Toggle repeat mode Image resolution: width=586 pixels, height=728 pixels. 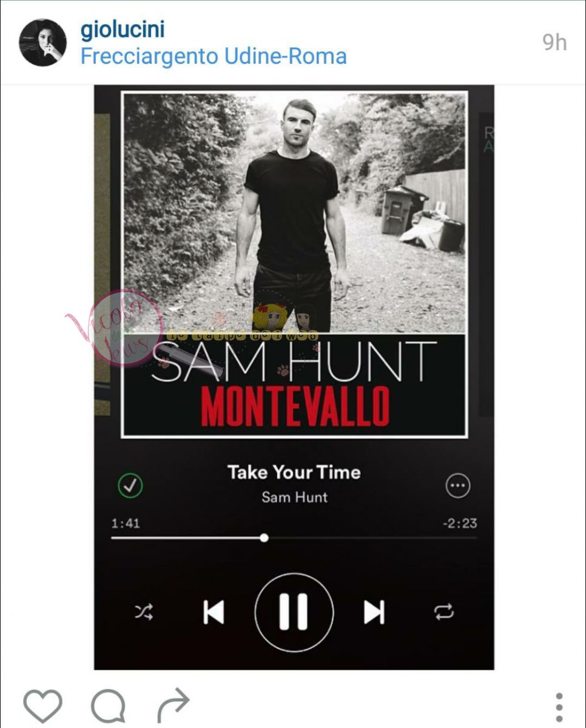[444, 612]
